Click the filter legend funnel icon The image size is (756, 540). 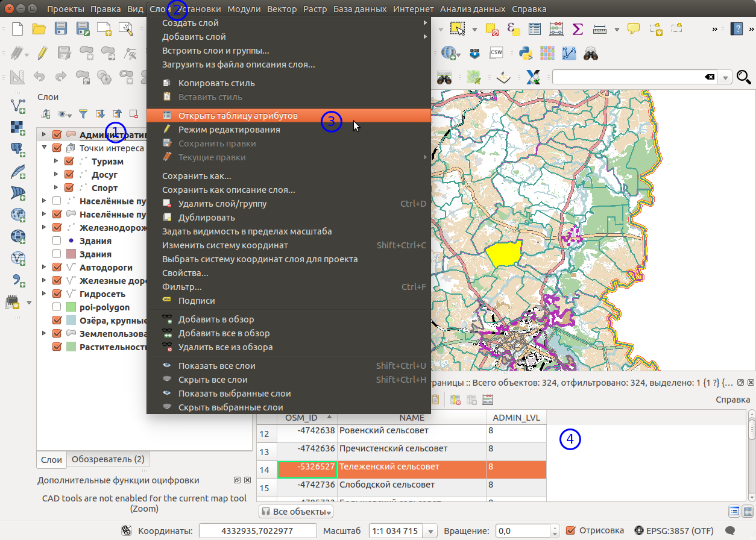pyautogui.click(x=84, y=113)
